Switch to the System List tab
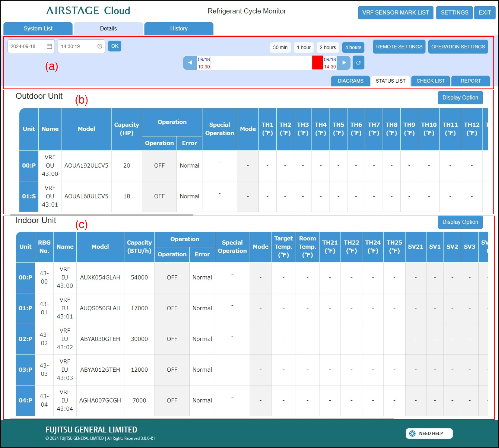Viewport: 499px width, 448px height. pos(38,29)
